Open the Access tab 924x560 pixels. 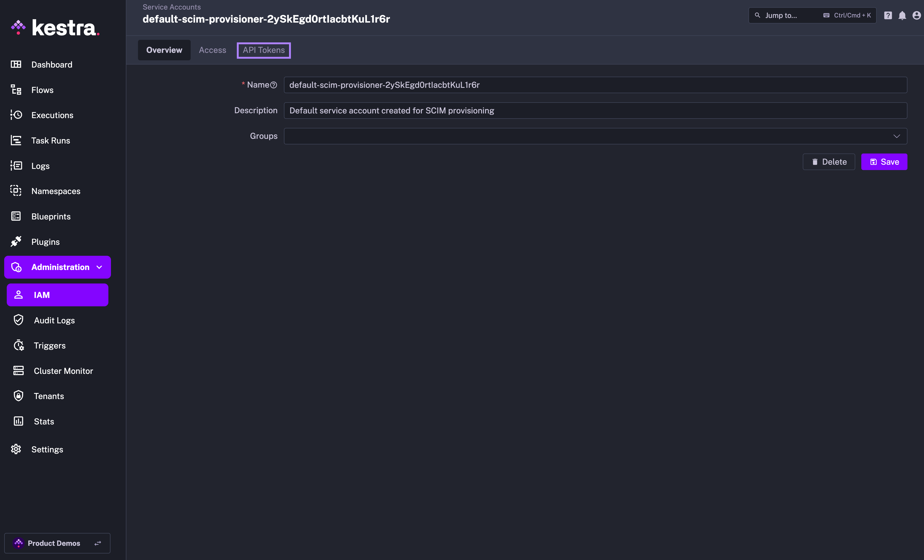click(x=212, y=50)
